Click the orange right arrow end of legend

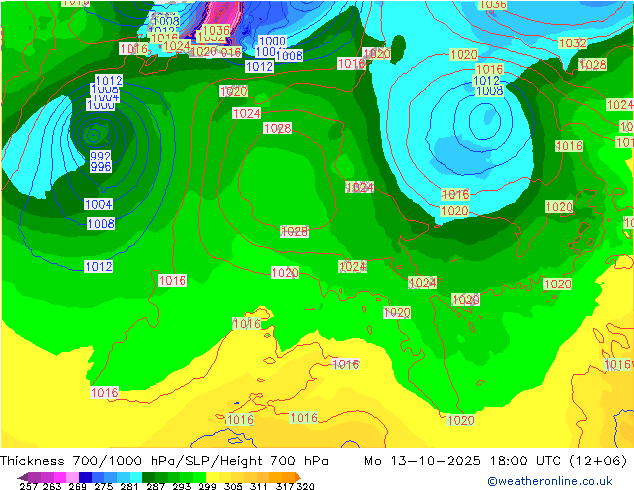(x=298, y=477)
